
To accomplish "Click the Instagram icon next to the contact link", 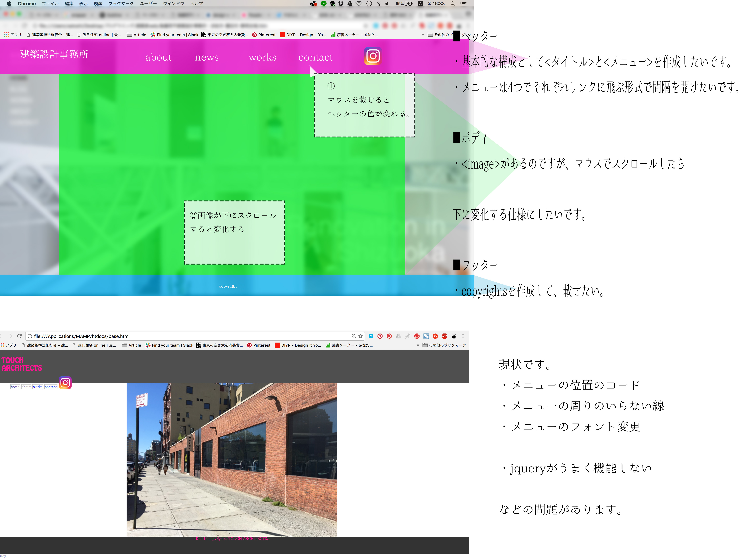I will click(x=65, y=383).
